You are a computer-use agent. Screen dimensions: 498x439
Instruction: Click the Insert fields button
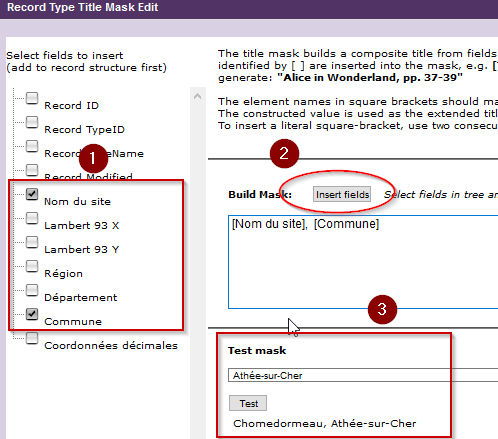[342, 194]
